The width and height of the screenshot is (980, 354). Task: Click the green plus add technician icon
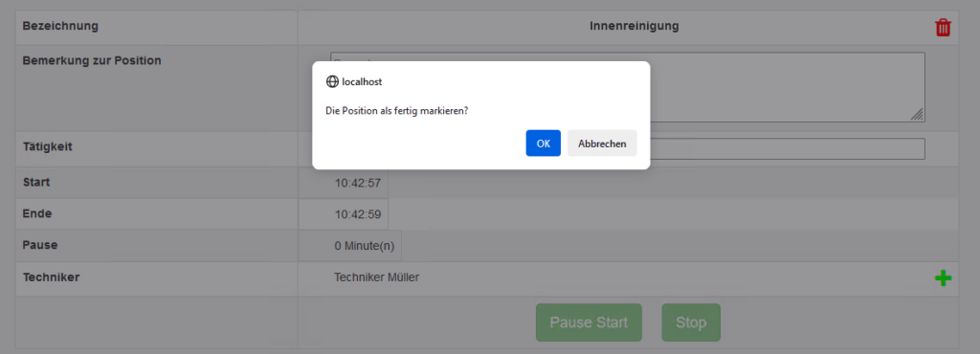(943, 278)
